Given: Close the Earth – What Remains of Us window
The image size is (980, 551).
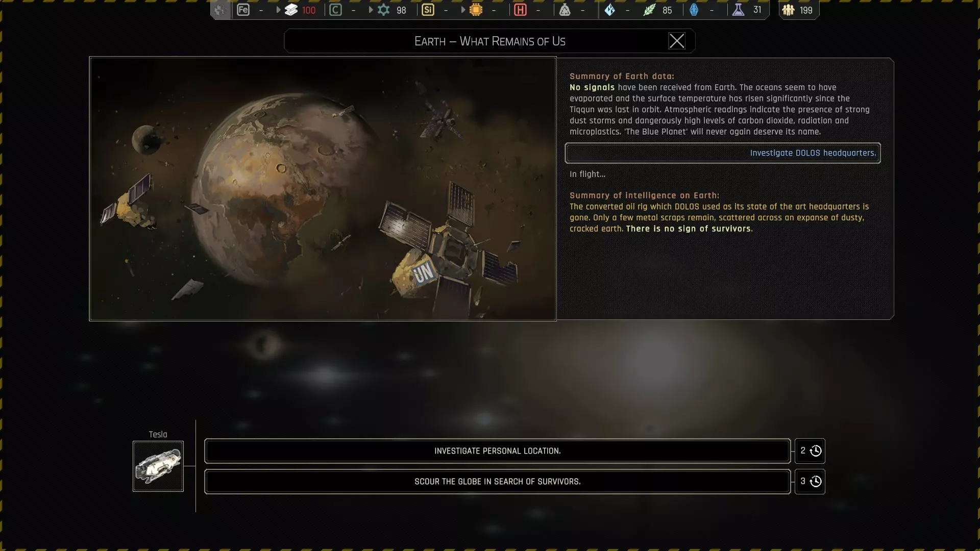Looking at the screenshot, I should 677,41.
